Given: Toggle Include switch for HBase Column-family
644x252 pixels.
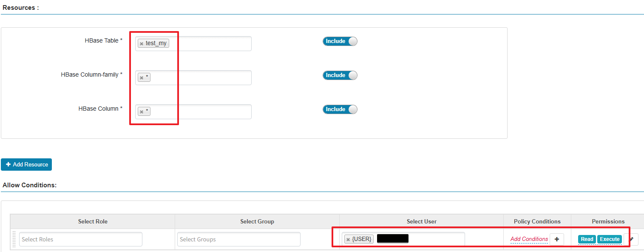Looking at the screenshot, I should coord(340,75).
